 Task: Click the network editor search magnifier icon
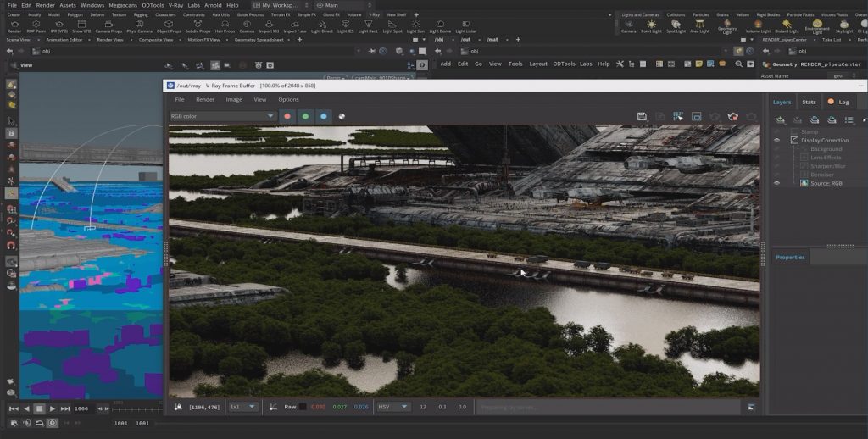(738, 64)
